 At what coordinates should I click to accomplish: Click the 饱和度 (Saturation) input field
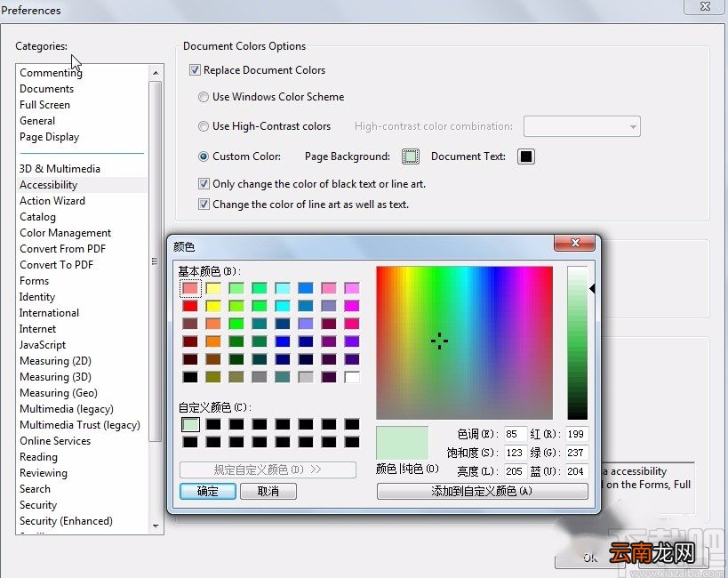[x=516, y=453]
